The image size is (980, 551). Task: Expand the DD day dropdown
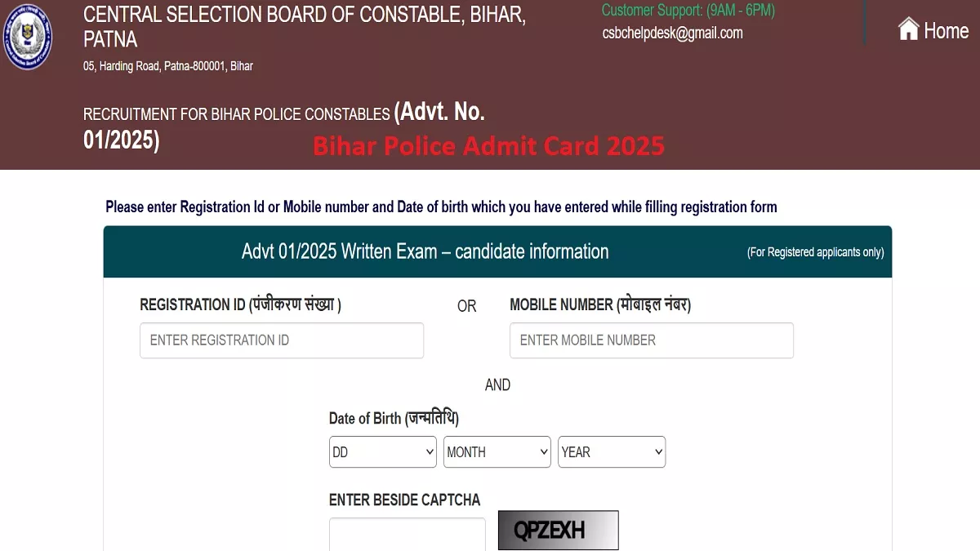383,452
